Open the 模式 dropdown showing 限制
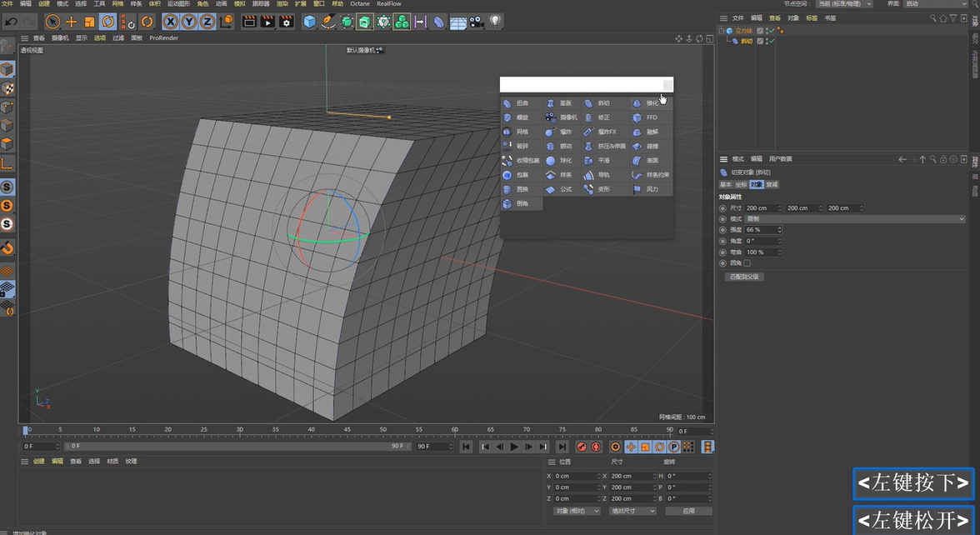The image size is (980, 535). pyautogui.click(x=855, y=219)
